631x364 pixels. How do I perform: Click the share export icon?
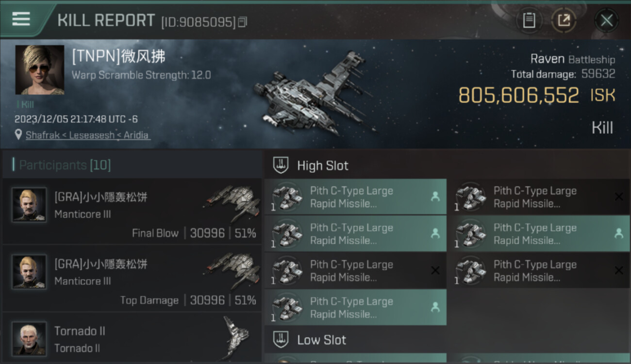point(564,20)
